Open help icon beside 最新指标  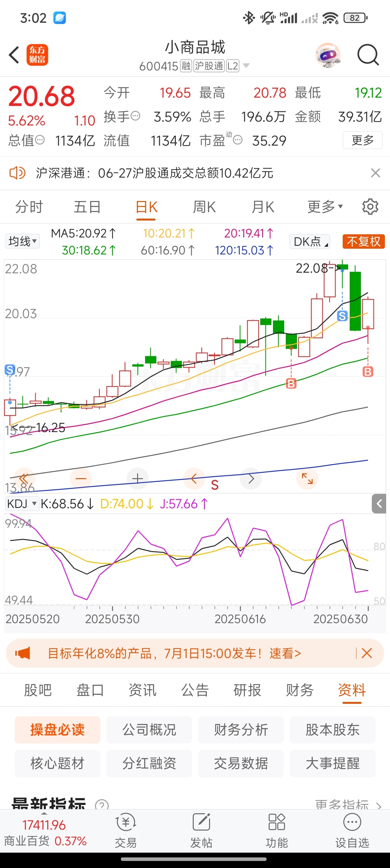[x=102, y=805]
